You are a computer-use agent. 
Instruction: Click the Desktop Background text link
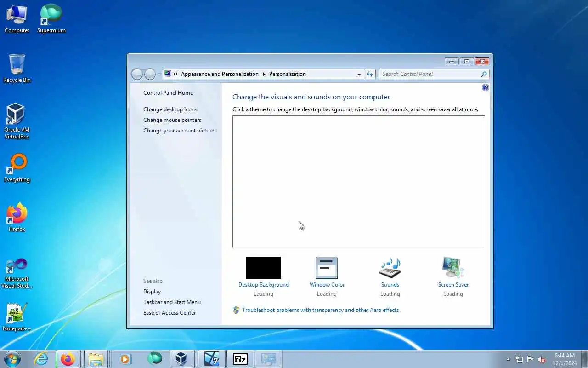(264, 285)
